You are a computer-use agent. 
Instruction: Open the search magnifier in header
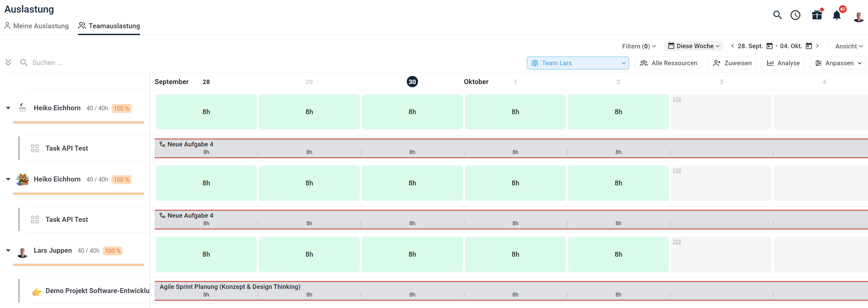coord(777,15)
